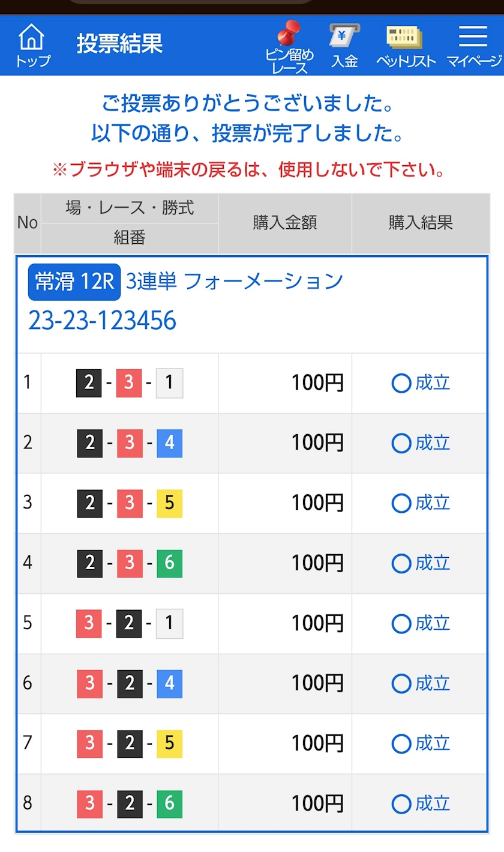Click the 購入結果 column header

(421, 223)
